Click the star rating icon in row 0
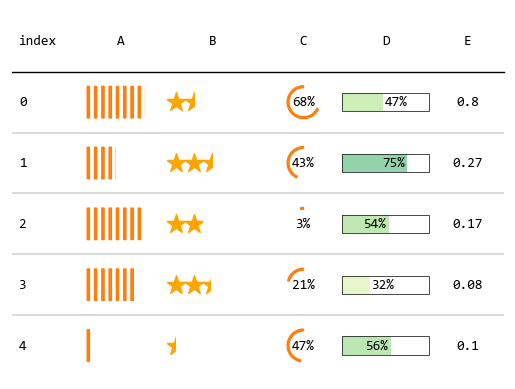 [x=181, y=102]
